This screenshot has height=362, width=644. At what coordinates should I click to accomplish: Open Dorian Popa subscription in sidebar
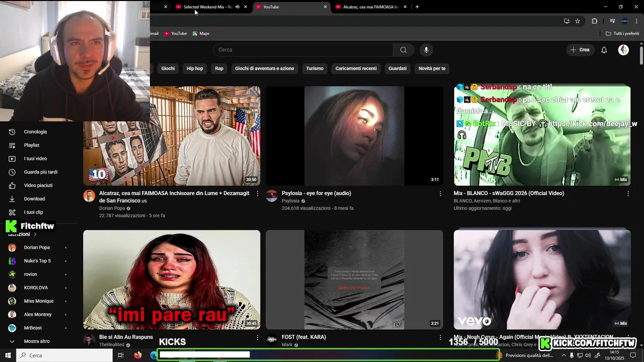(x=36, y=247)
